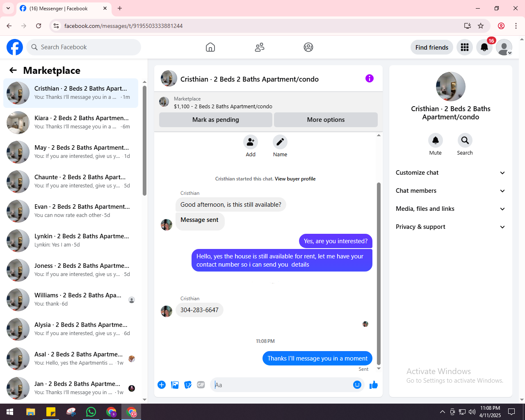This screenshot has width=525, height=420.
Task: Open Sticky Notes from the taskbar
Action: 51,412
